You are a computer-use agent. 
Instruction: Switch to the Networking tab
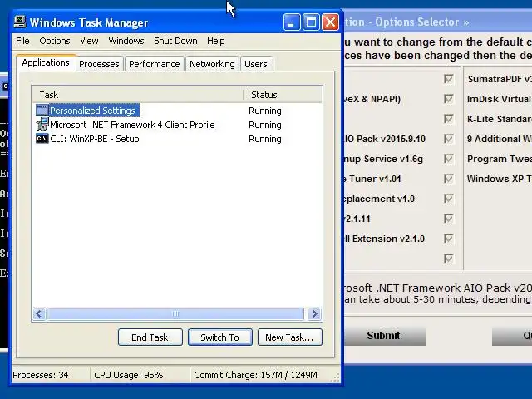(x=212, y=64)
